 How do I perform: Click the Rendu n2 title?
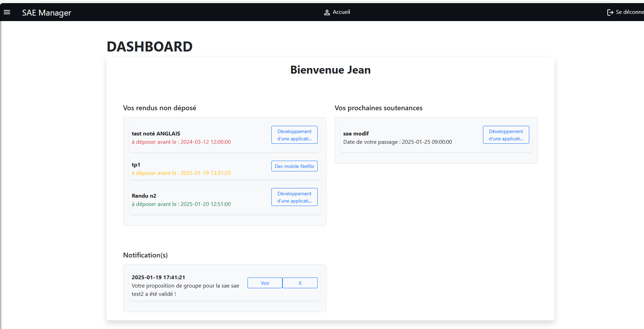pyautogui.click(x=144, y=196)
